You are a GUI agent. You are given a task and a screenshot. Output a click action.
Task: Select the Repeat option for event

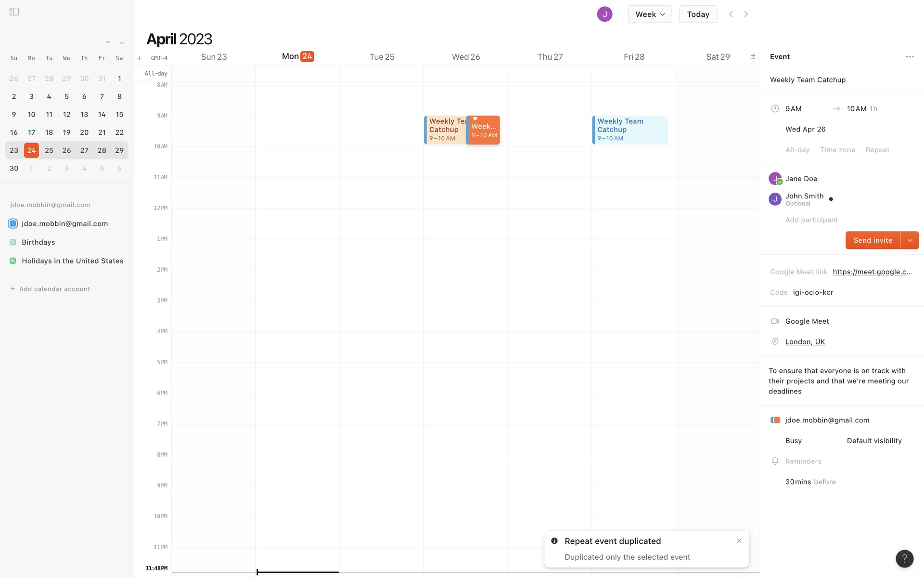tap(877, 150)
